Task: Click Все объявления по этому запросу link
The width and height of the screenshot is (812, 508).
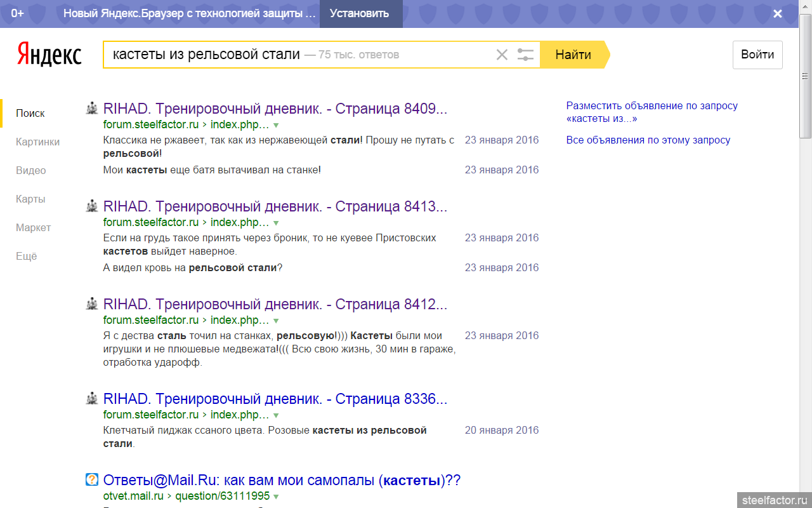Action: pos(648,140)
